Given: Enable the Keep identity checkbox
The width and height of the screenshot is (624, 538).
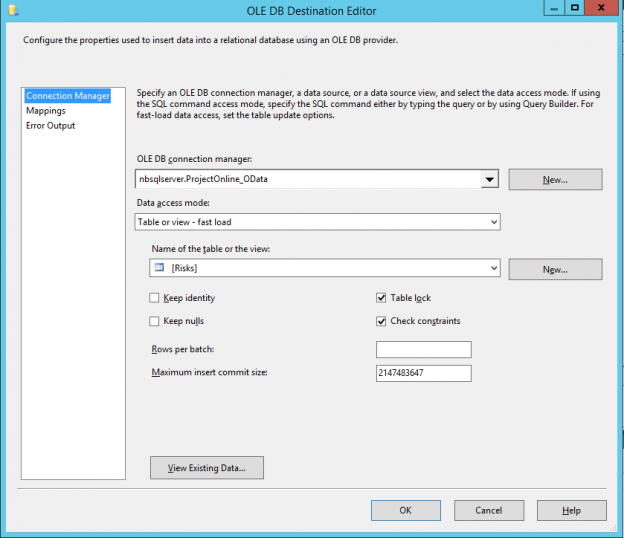Looking at the screenshot, I should 154,298.
